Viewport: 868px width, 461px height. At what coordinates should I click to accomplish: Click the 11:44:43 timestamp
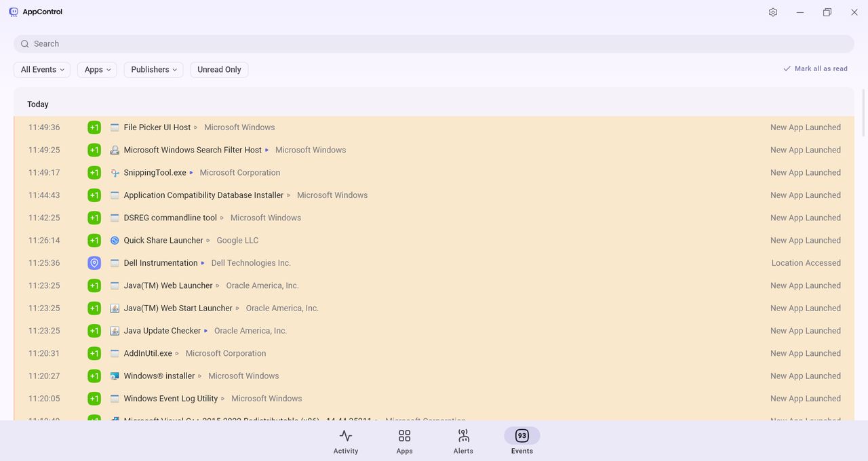(x=44, y=195)
